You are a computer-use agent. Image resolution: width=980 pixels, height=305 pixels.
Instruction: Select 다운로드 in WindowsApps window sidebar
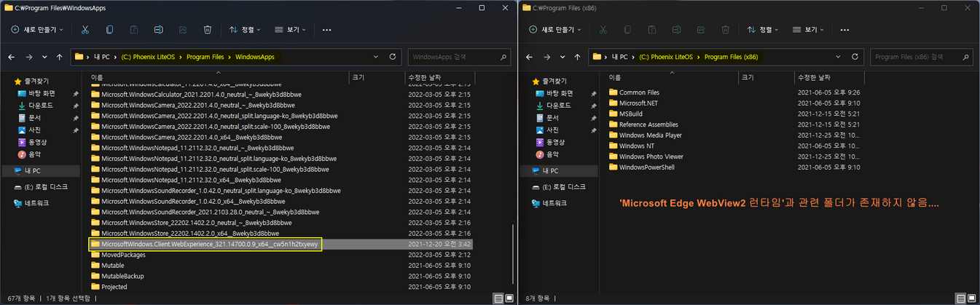[x=41, y=106]
